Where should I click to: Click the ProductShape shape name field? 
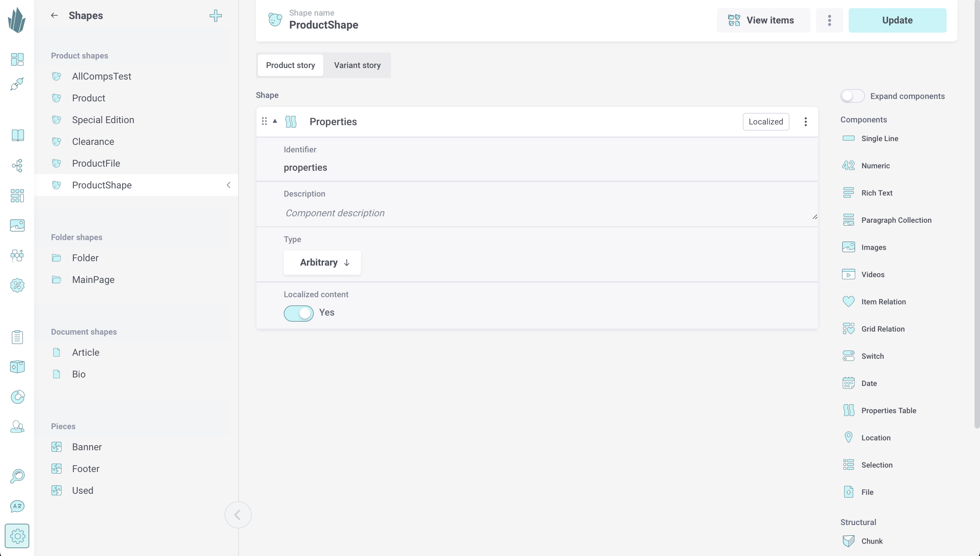click(324, 25)
